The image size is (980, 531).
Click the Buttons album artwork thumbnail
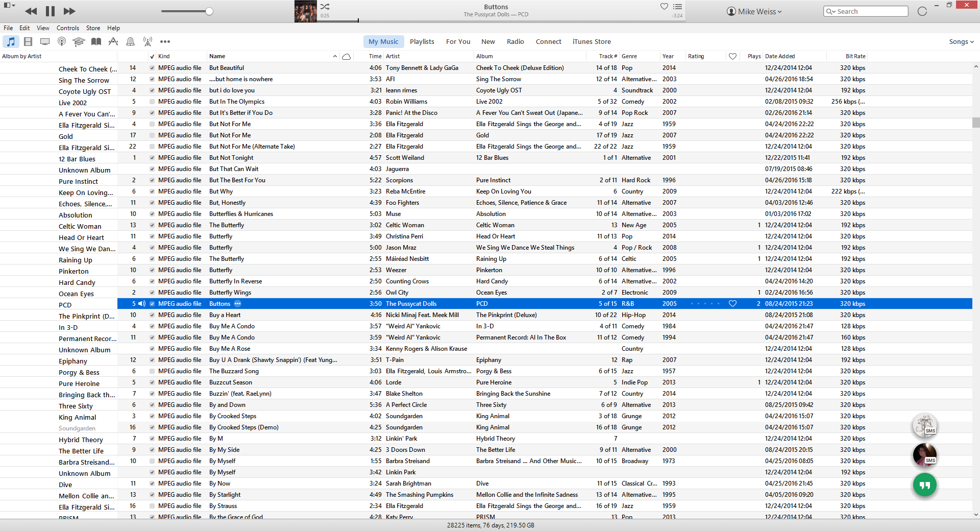coord(306,11)
